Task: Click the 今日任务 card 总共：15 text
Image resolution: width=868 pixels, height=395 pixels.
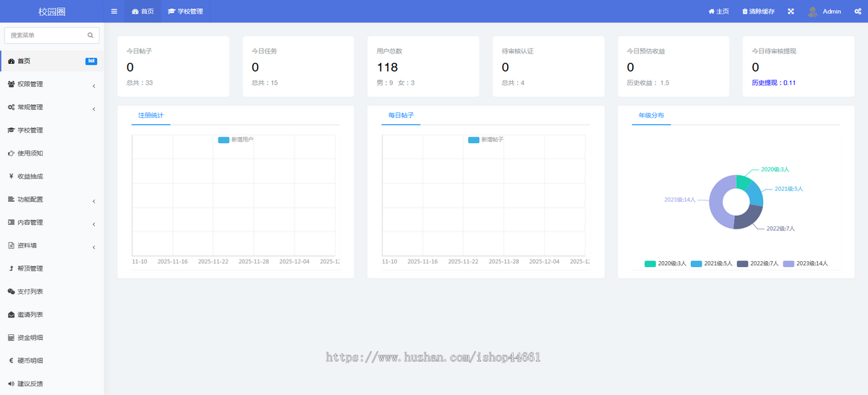Action: [265, 82]
